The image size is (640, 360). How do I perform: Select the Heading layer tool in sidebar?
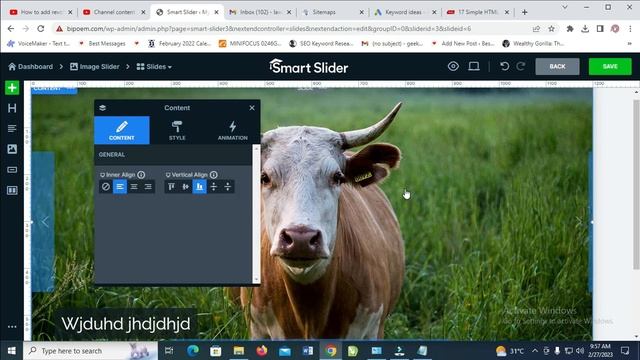[12, 108]
